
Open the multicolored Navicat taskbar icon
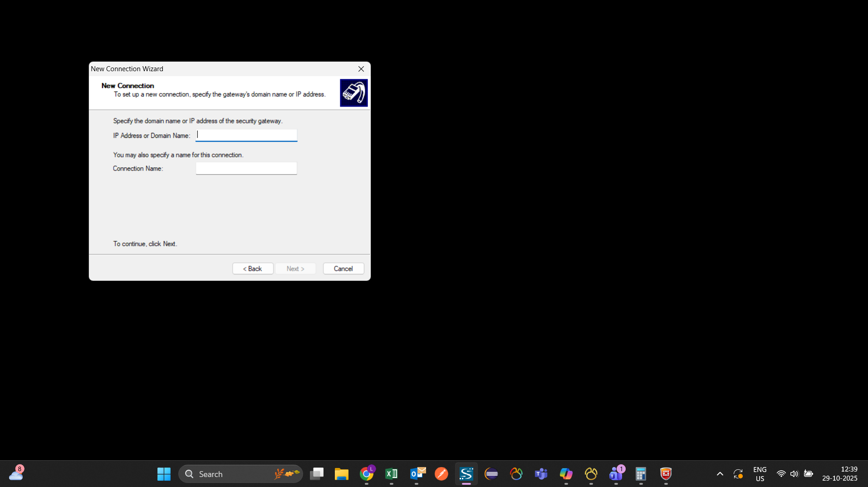[516, 474]
